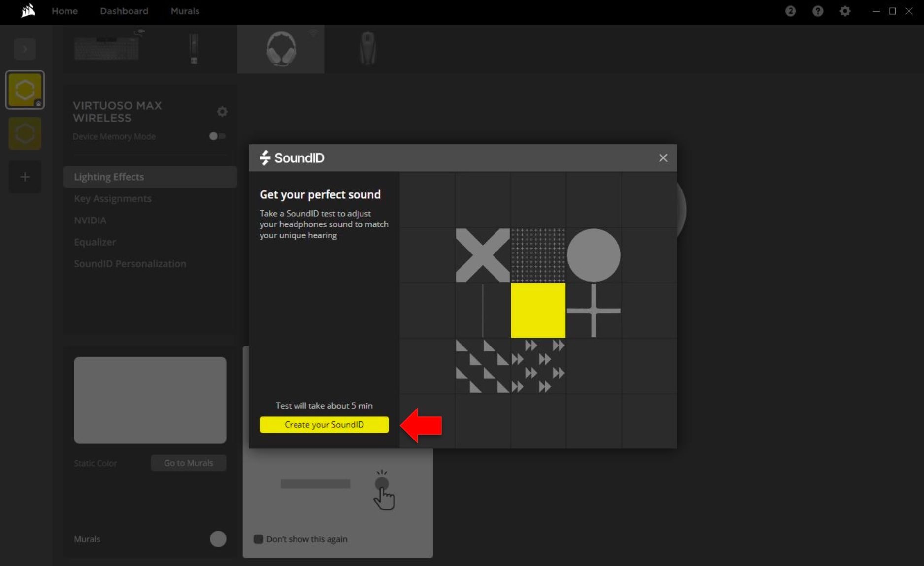
Task: Add a new profile with plus button
Action: [x=25, y=177]
